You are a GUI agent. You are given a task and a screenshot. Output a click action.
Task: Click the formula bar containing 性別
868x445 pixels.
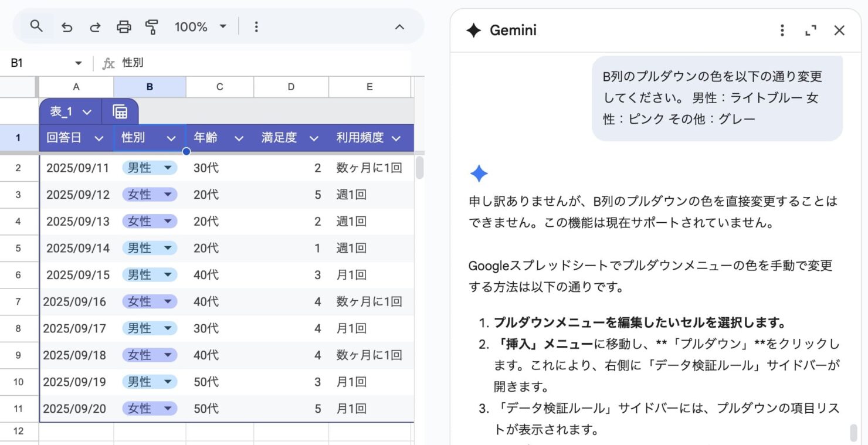(x=264, y=63)
